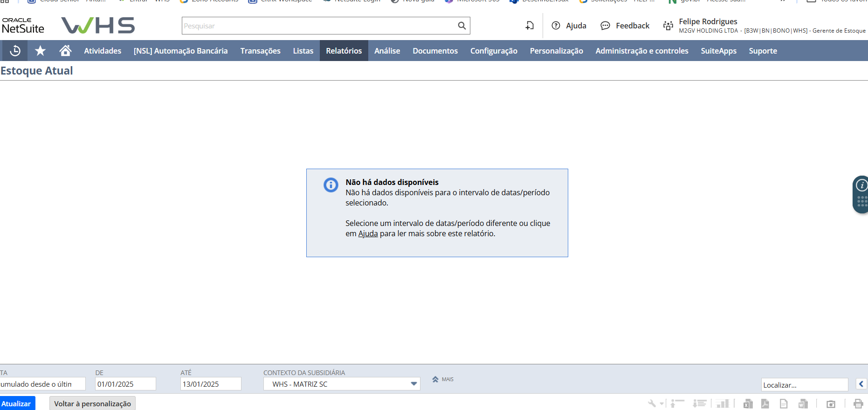
Task: Click the change roles icon beside Felipe Rodrigues
Action: point(668,26)
